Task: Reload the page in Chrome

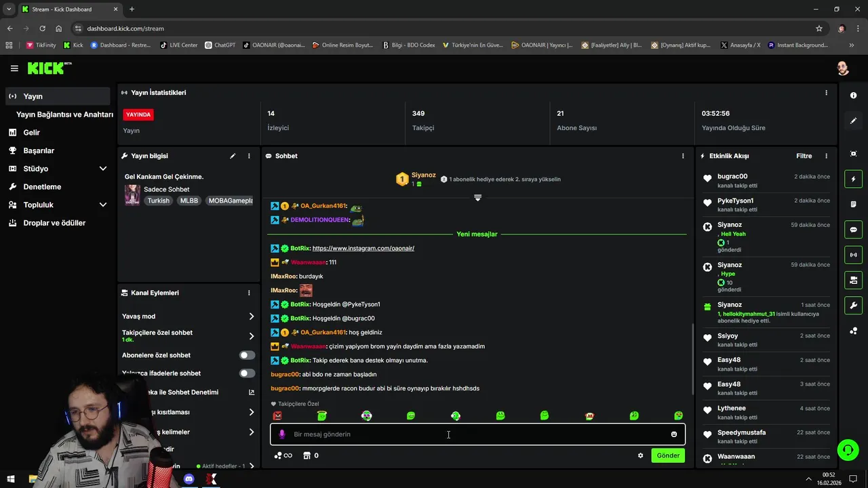Action: click(x=42, y=28)
